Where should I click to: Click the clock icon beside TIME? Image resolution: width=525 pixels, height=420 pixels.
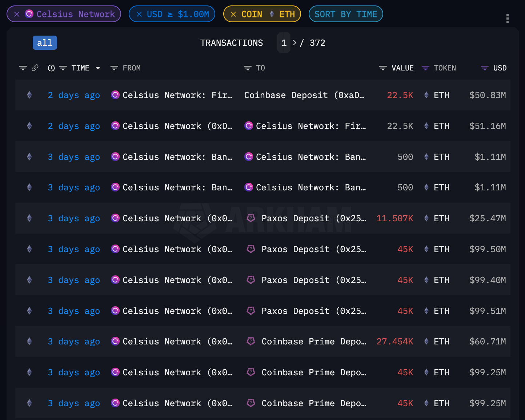pyautogui.click(x=51, y=68)
